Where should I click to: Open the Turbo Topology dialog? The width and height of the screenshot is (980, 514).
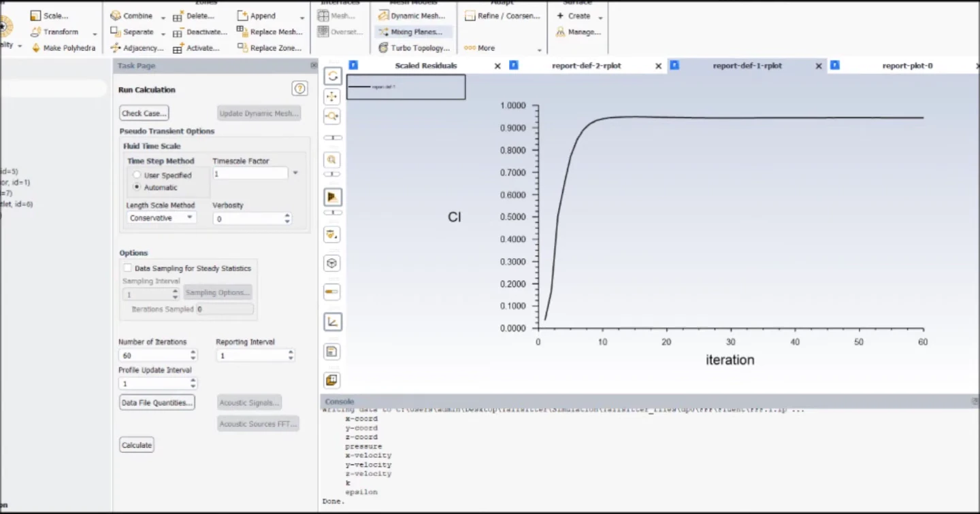click(x=414, y=48)
